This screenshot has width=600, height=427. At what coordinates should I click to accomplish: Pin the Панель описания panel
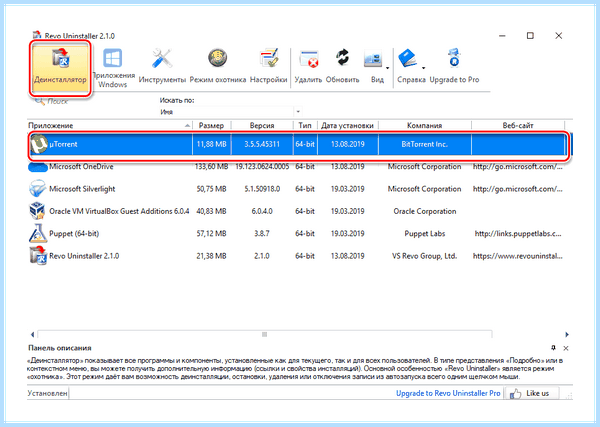point(553,348)
